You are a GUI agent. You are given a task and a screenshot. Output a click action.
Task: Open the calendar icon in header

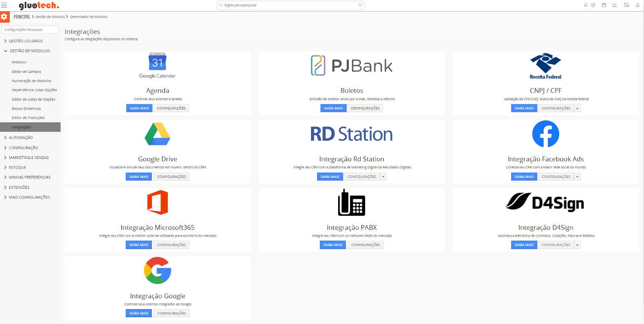click(x=604, y=5)
